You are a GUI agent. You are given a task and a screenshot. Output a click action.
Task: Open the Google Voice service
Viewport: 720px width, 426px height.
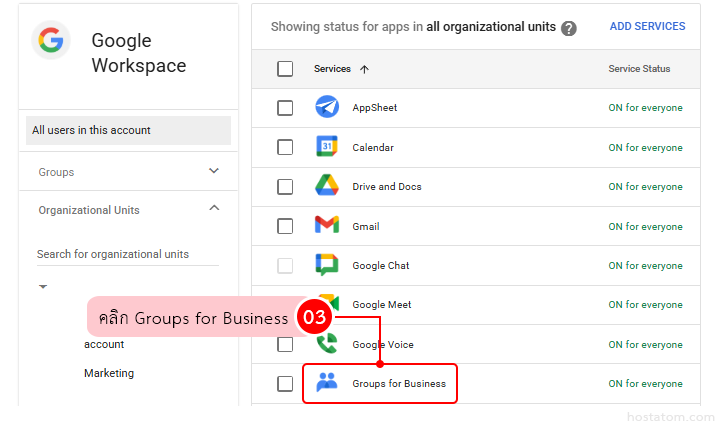pyautogui.click(x=383, y=345)
